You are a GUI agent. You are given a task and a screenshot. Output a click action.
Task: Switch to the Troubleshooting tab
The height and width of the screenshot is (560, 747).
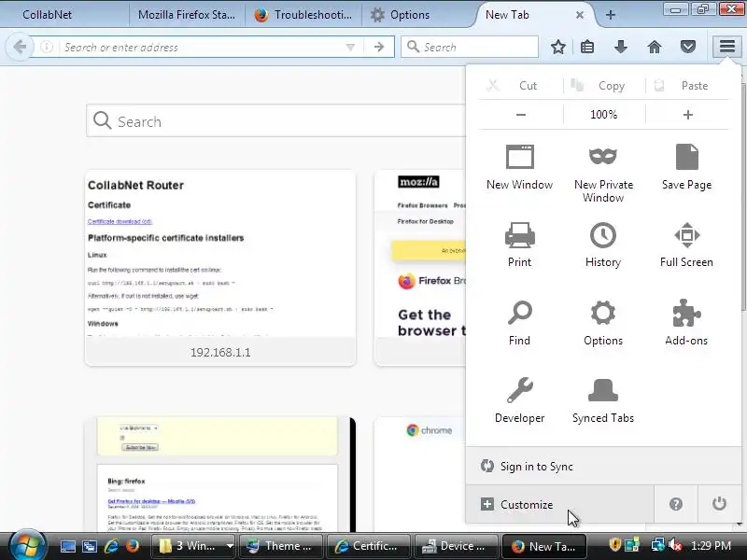(x=303, y=15)
